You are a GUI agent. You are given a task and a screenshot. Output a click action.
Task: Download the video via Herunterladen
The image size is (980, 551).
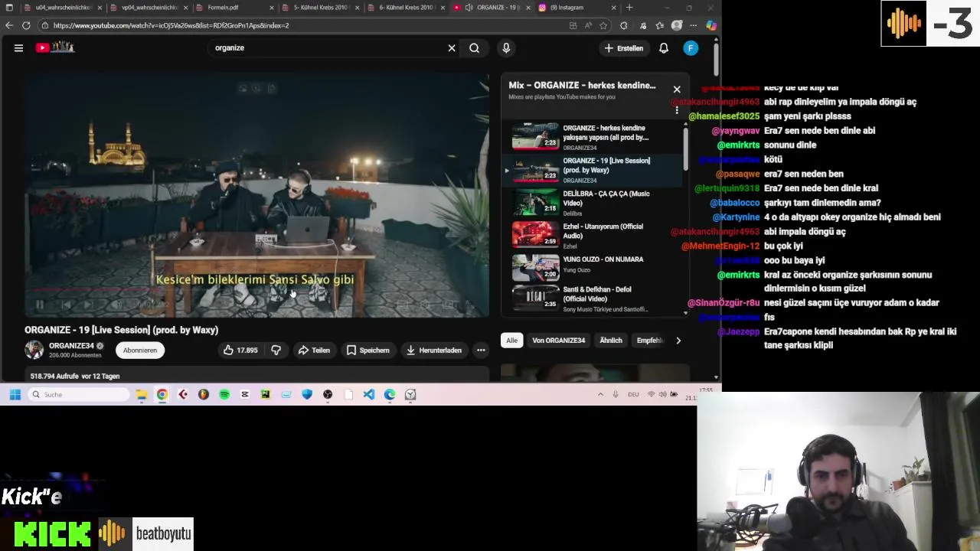pyautogui.click(x=433, y=350)
